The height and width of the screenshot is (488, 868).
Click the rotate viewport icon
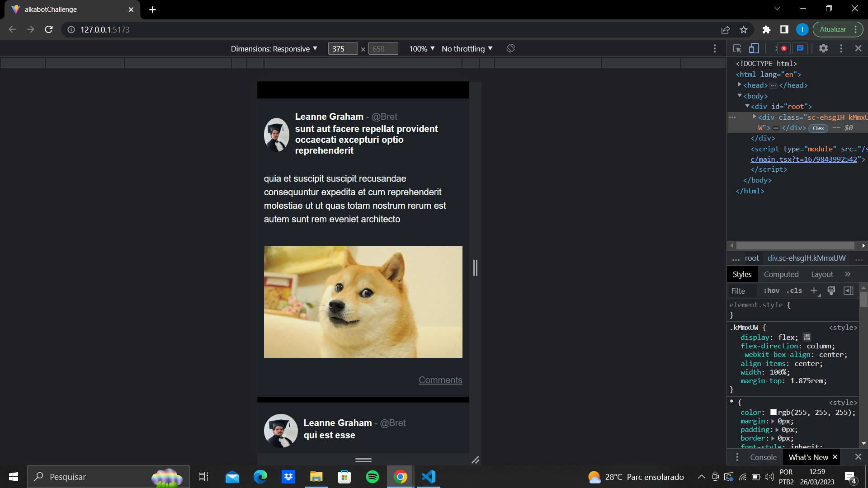click(511, 48)
